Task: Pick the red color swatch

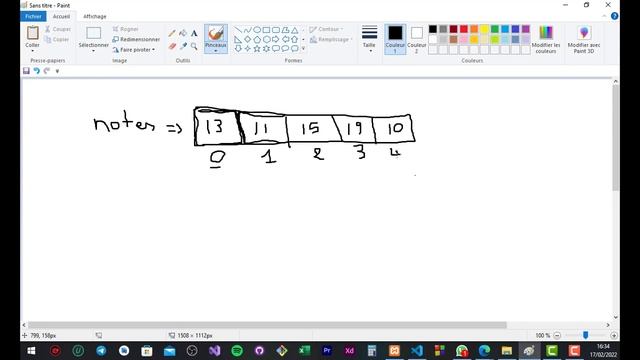Action: [464, 29]
